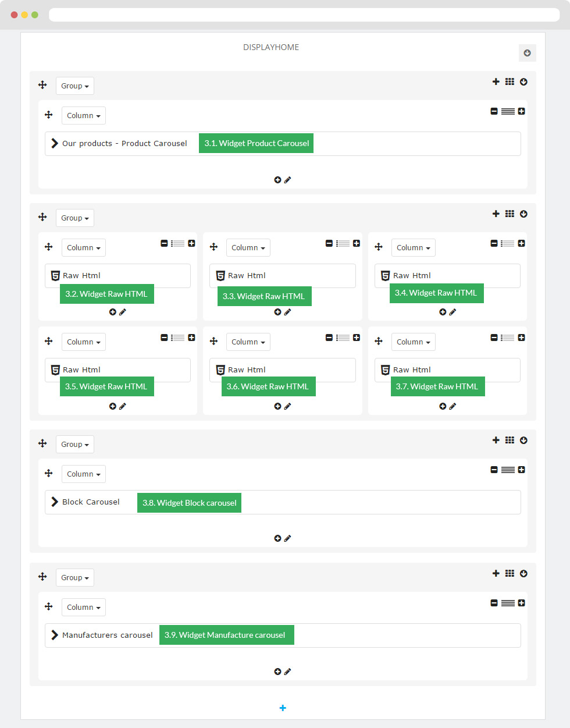Click the browser address bar
Screen dimensions: 570x728
point(304,15)
